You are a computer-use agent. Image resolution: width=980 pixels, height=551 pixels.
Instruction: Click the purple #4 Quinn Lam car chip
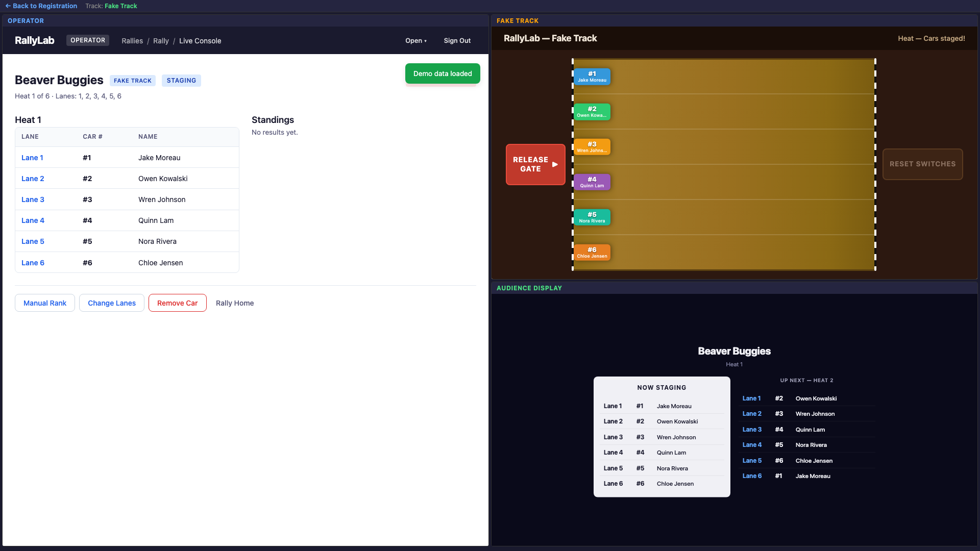point(592,182)
